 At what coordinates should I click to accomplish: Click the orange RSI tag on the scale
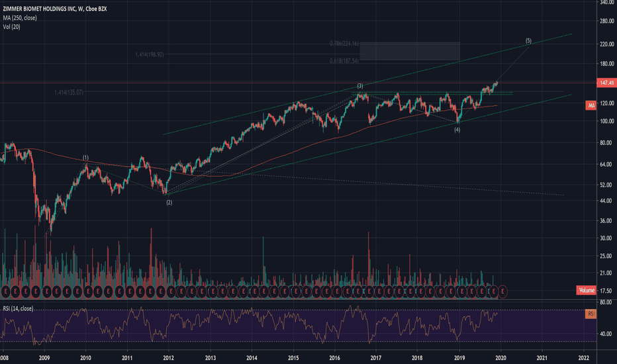[x=591, y=314]
